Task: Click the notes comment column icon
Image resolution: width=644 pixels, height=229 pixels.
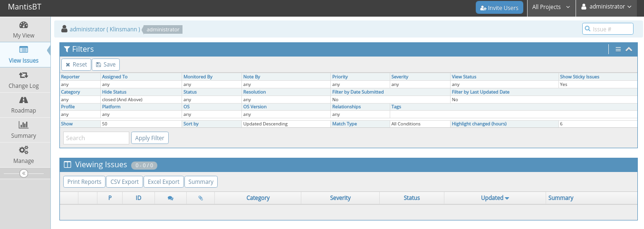Action: pyautogui.click(x=171, y=198)
